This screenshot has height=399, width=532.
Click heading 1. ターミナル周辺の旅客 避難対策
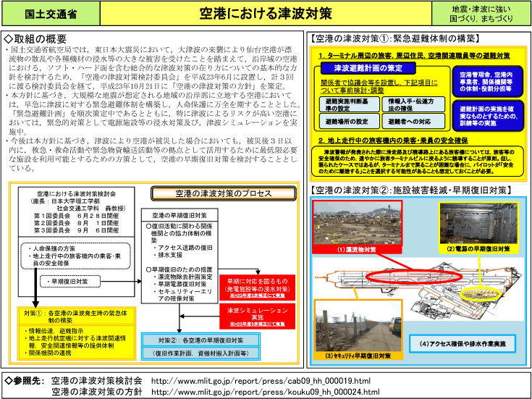pos(414,56)
